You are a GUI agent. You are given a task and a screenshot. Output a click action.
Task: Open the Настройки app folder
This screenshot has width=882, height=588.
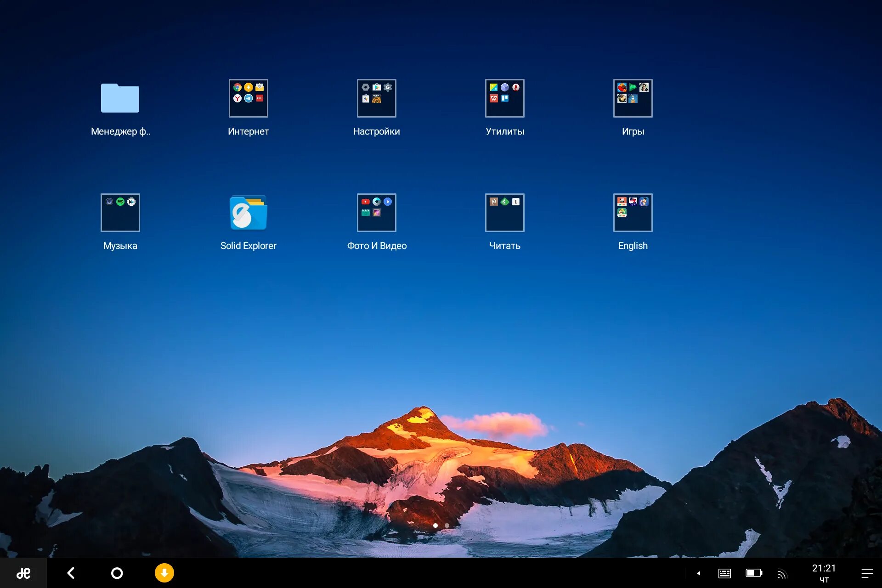pyautogui.click(x=376, y=98)
